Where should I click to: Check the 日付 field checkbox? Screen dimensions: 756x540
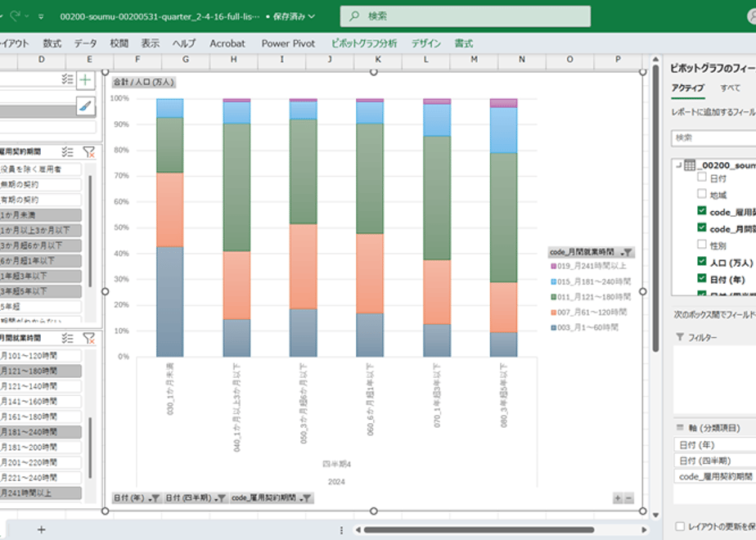point(702,178)
